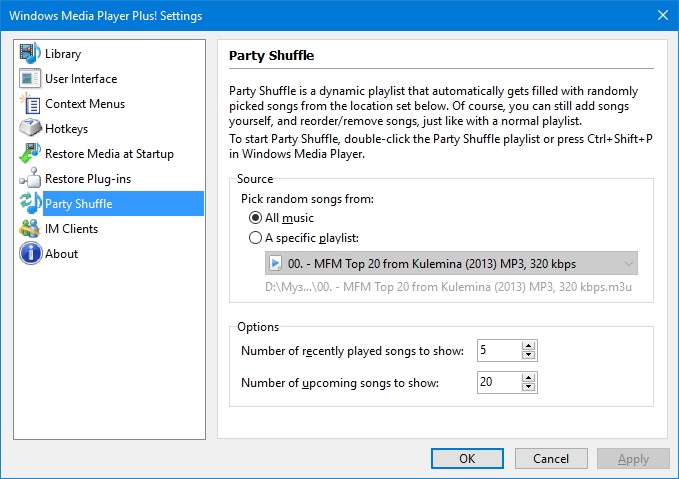Click the Party Shuffle heading
This screenshot has width=679, height=479.
[272, 55]
